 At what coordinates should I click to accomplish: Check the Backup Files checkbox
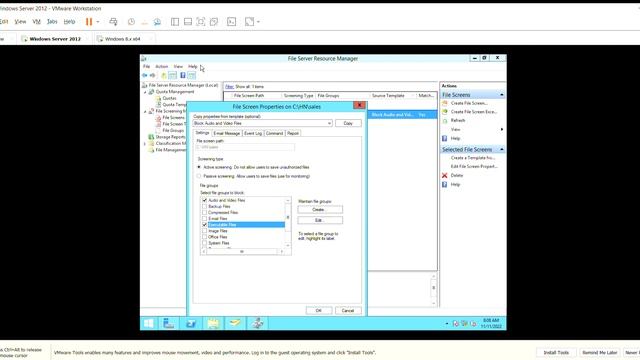coord(204,207)
